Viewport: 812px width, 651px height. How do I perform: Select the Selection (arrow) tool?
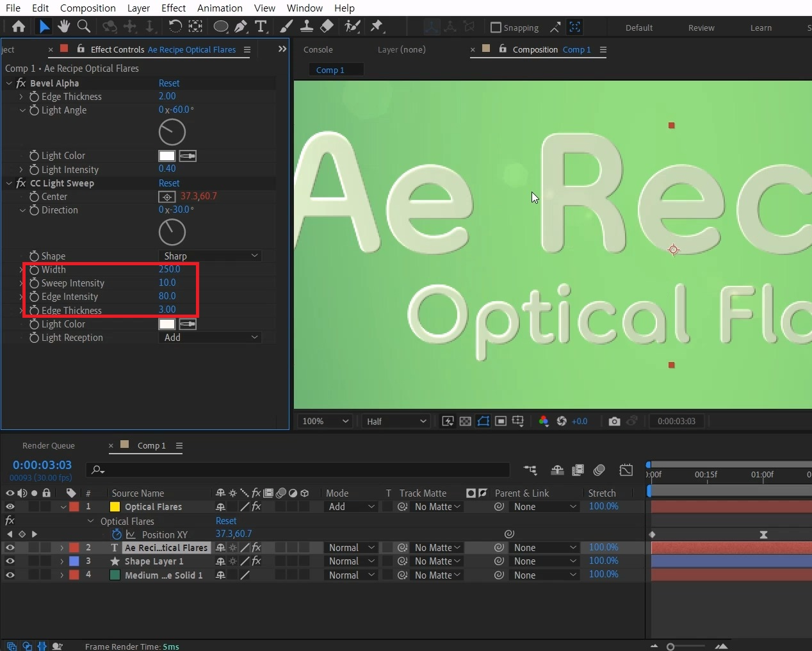point(44,26)
